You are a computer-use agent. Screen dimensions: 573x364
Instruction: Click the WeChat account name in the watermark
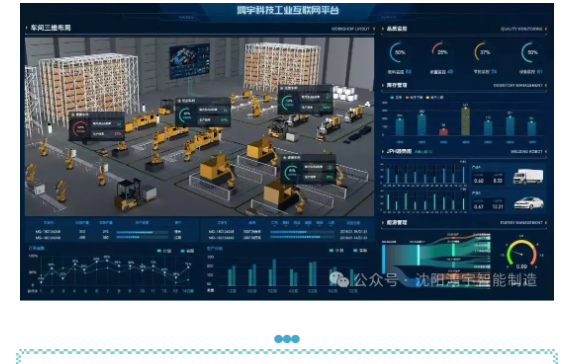[x=476, y=280]
